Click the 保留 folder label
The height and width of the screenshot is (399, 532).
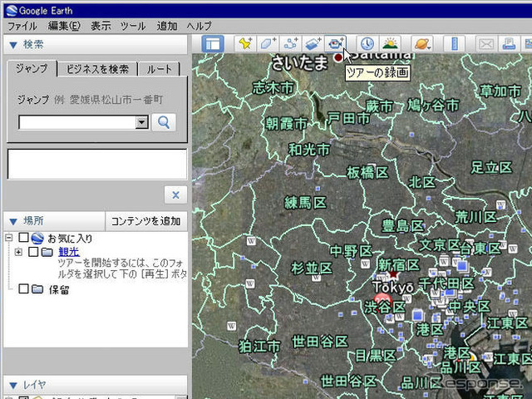[x=59, y=289]
